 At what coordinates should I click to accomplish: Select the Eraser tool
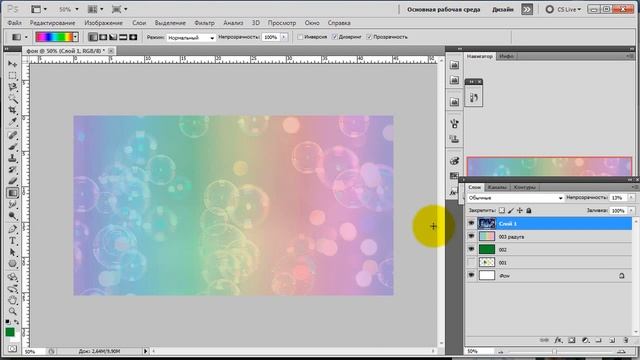point(12,181)
